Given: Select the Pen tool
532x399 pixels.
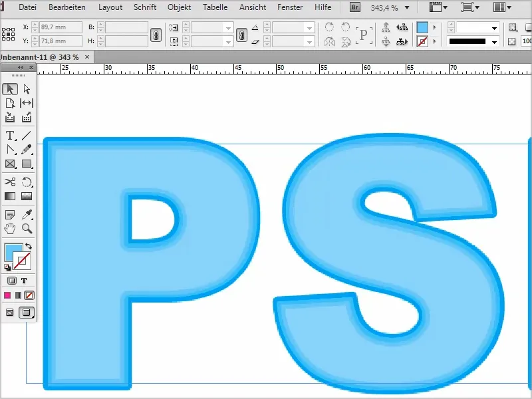Looking at the screenshot, I should (10, 150).
